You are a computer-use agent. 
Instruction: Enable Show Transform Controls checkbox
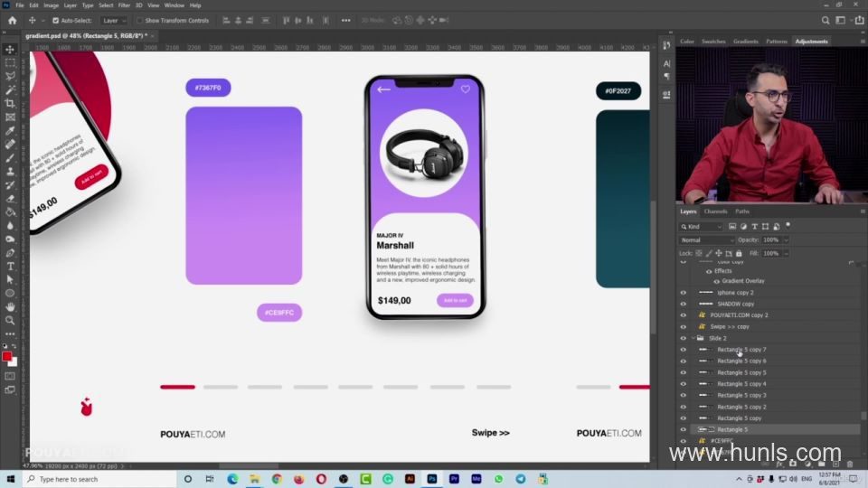pyautogui.click(x=139, y=21)
